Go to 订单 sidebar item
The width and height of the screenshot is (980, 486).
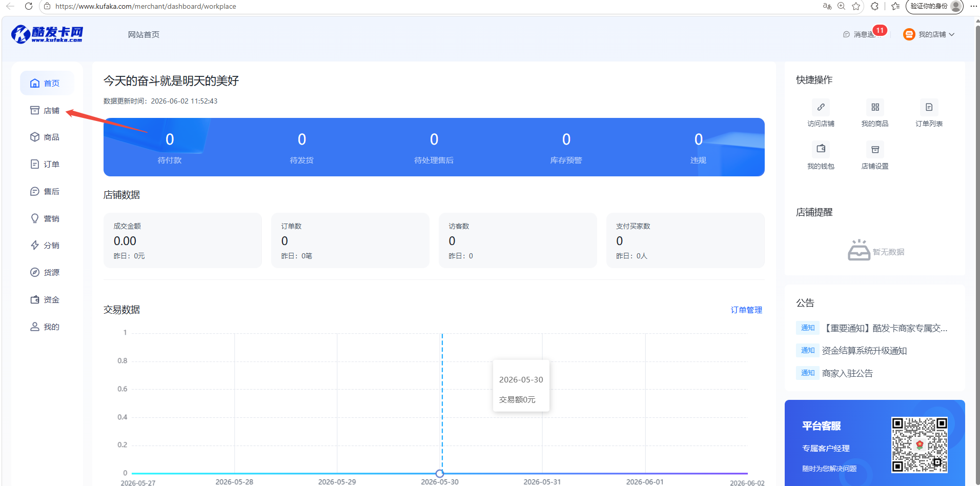click(x=45, y=164)
